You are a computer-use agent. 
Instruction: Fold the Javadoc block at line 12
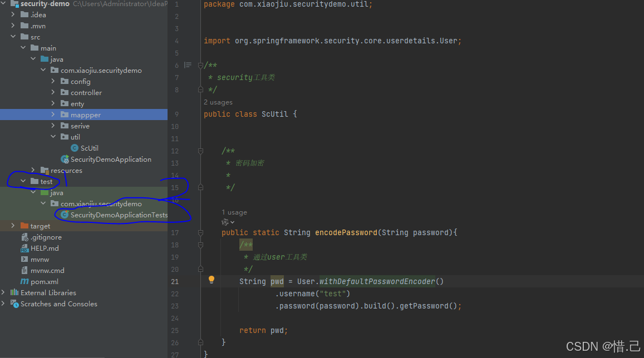tap(200, 151)
